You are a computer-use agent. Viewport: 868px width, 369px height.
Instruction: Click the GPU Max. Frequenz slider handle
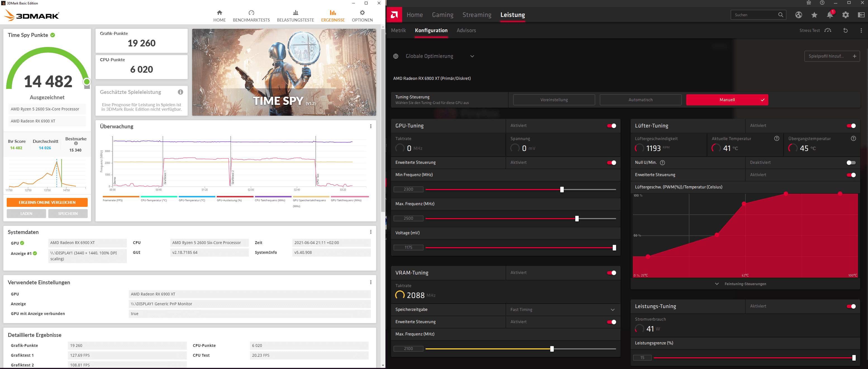point(576,219)
